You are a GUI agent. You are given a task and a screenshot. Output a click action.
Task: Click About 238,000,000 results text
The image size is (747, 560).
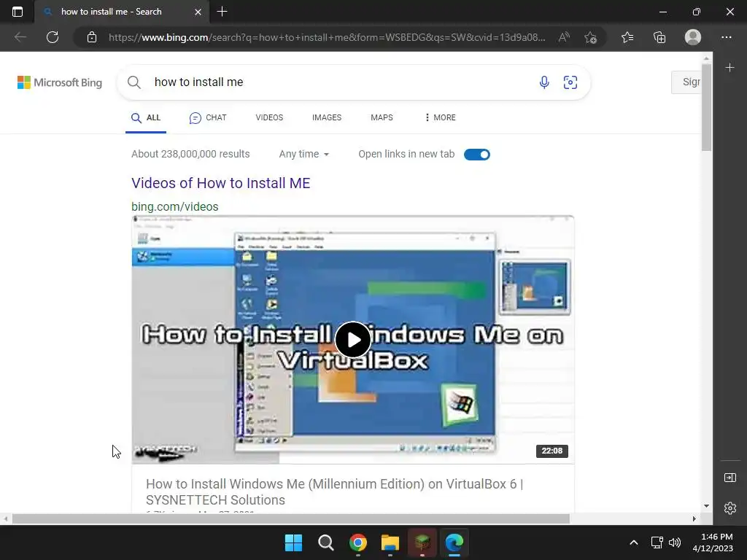pos(190,155)
